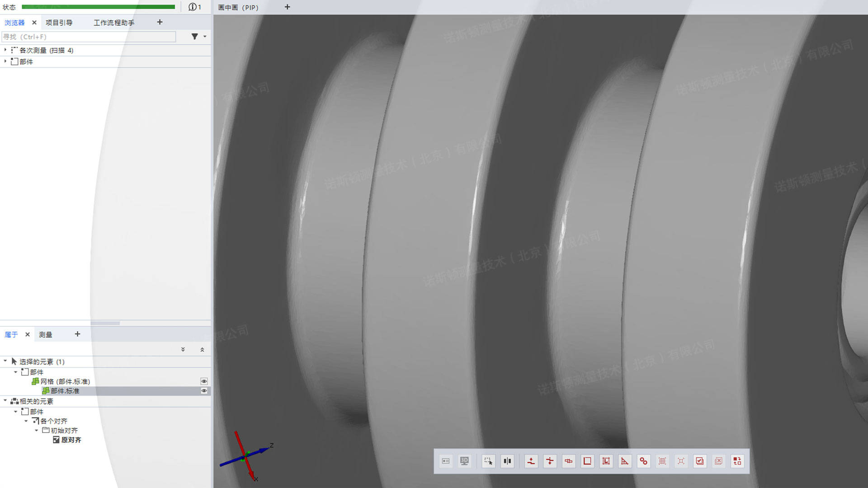868x488 pixels.
Task: Select 初始对齐 folder item
Action: pyautogui.click(x=64, y=430)
